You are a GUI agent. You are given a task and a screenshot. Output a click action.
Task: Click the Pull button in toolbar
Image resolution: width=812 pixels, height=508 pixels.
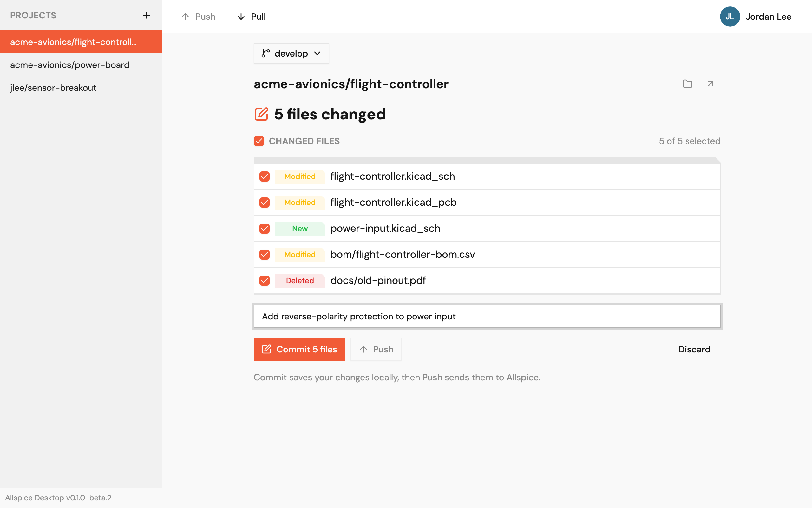tap(251, 17)
